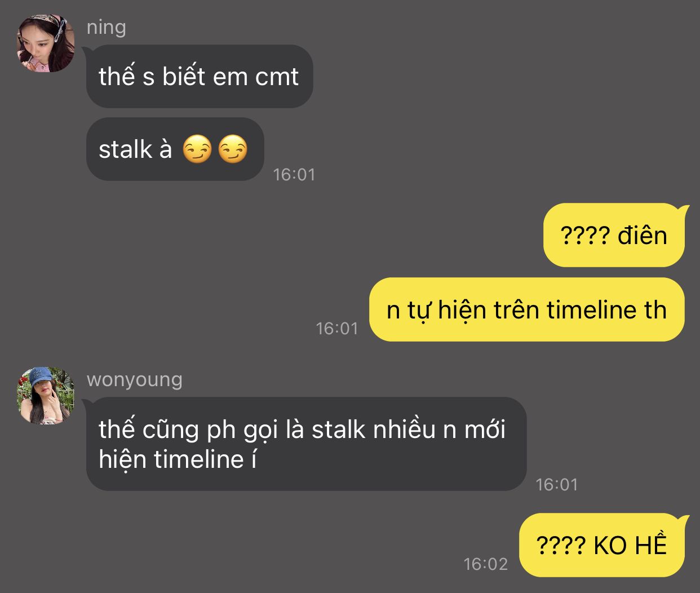Open wonyoung's profile avatar
700x593 pixels.
pyautogui.click(x=46, y=396)
